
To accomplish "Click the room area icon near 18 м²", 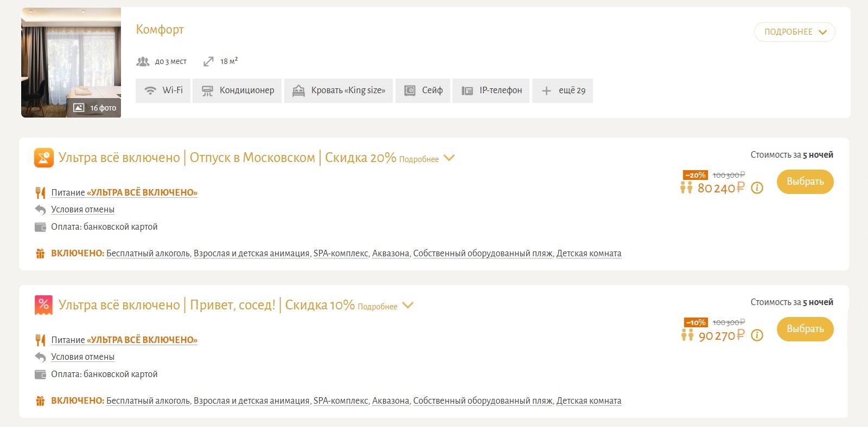I will point(208,62).
